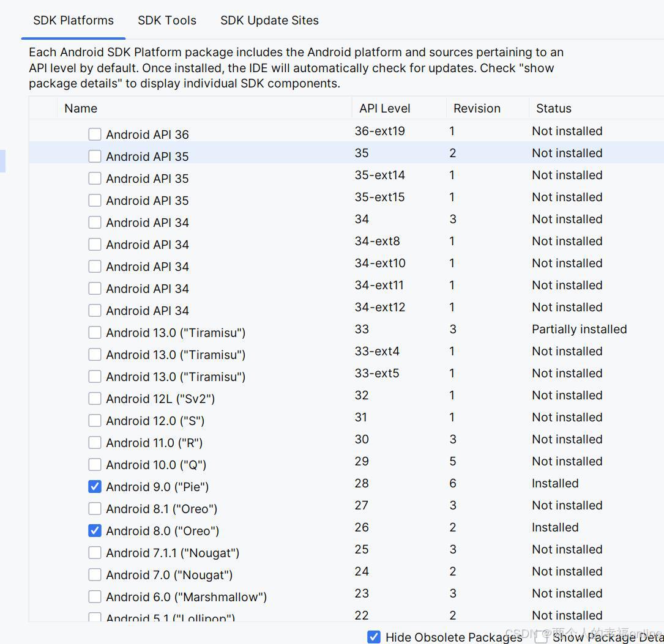This screenshot has width=664, height=644.
Task: Click the "Partially installed" status text
Action: point(580,329)
